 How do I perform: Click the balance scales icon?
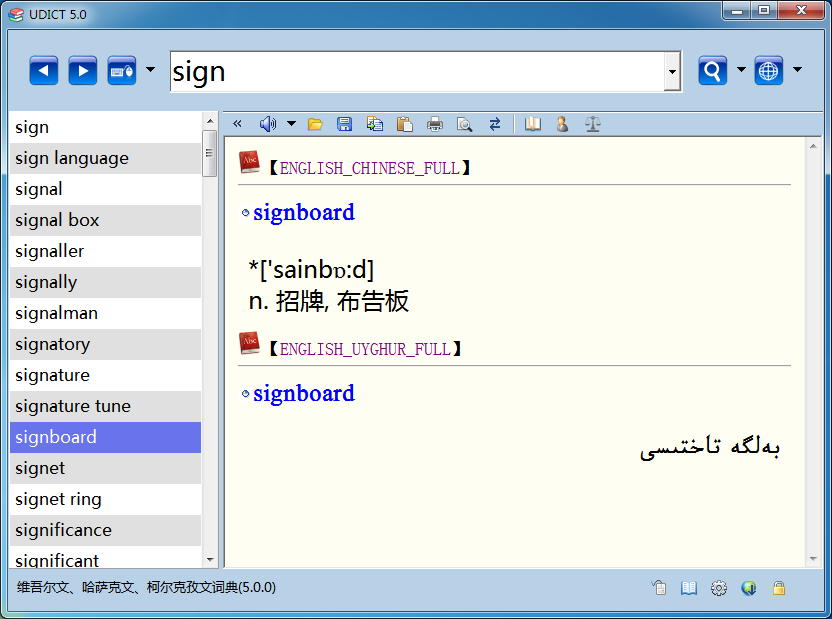(x=593, y=124)
